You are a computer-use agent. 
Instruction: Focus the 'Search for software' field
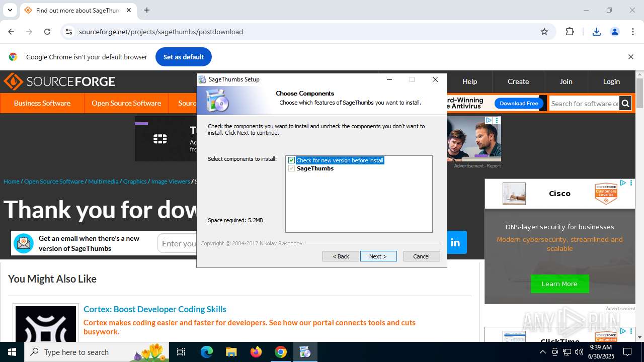coord(584,104)
